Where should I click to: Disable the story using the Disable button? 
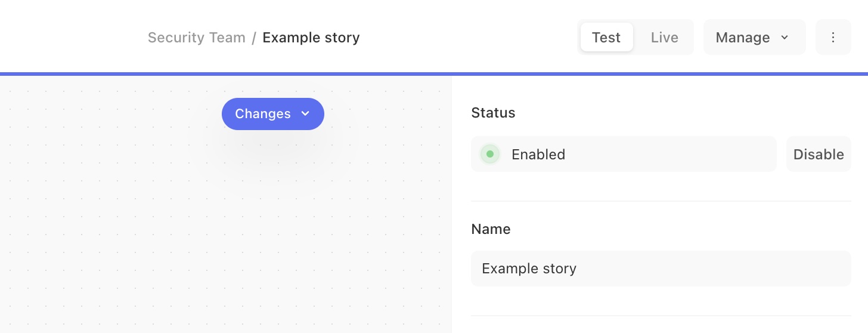coord(819,154)
